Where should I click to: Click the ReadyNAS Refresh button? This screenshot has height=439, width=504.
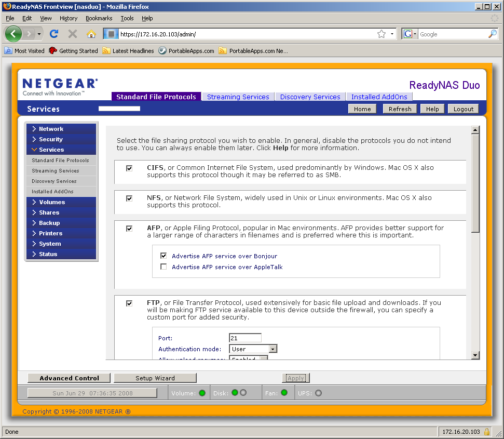400,109
